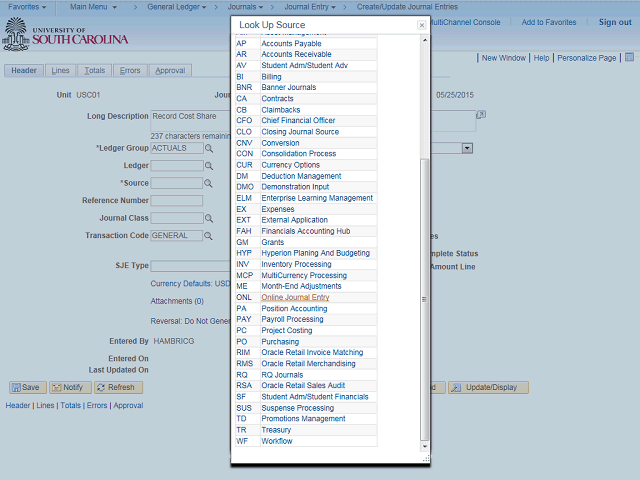Click Reversal: Do Not Generate link

click(x=190, y=321)
